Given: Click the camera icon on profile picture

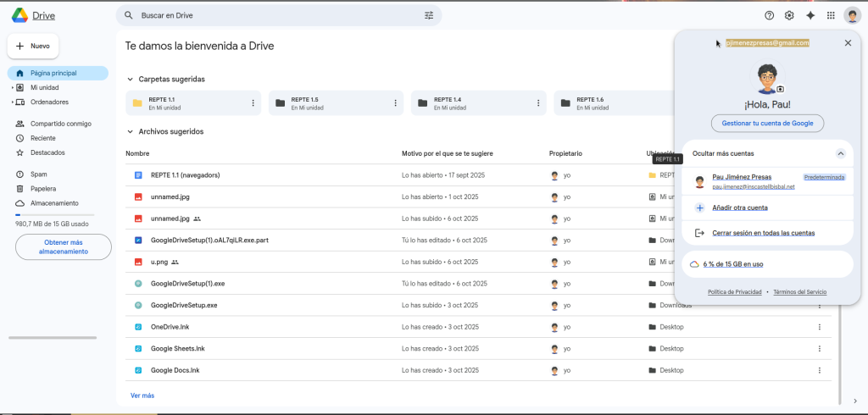Looking at the screenshot, I should [781, 89].
